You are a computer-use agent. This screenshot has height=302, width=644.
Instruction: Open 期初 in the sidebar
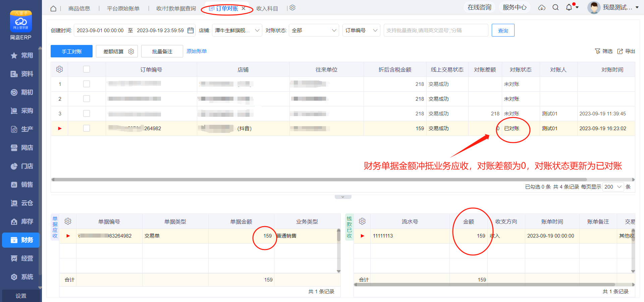[x=22, y=92]
